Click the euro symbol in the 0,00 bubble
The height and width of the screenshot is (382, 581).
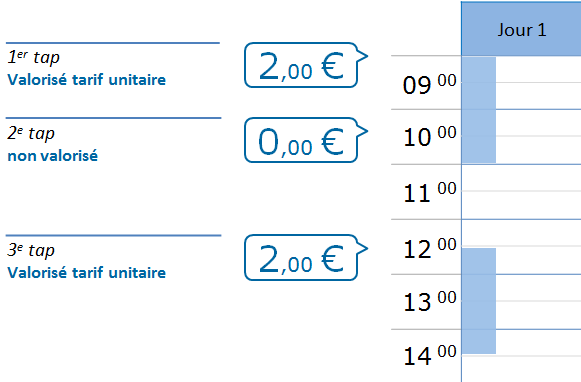[332, 142]
